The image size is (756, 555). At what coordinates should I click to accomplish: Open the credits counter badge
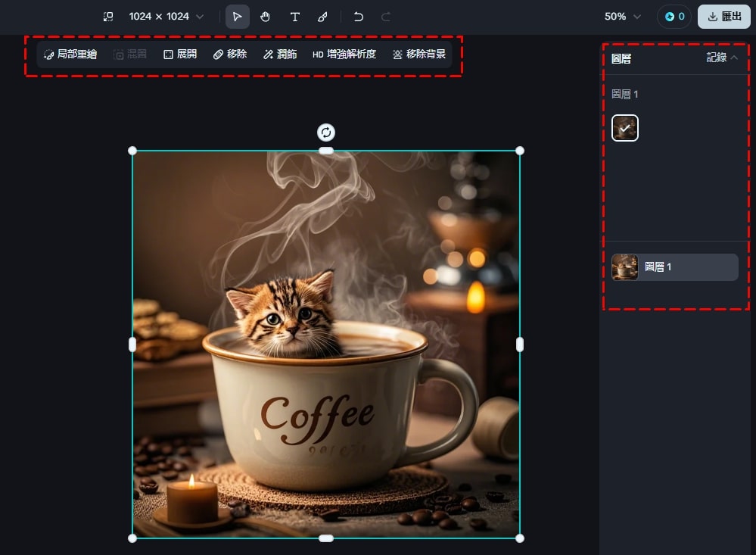click(x=674, y=17)
